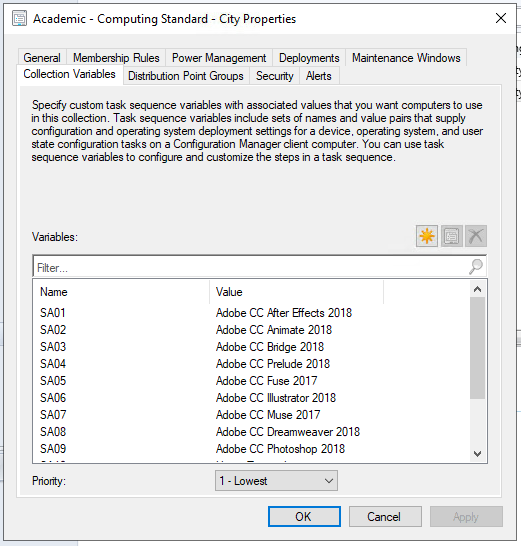Viewport: 521px width, 546px height.
Task: Click the Cancel button
Action: coord(385,516)
